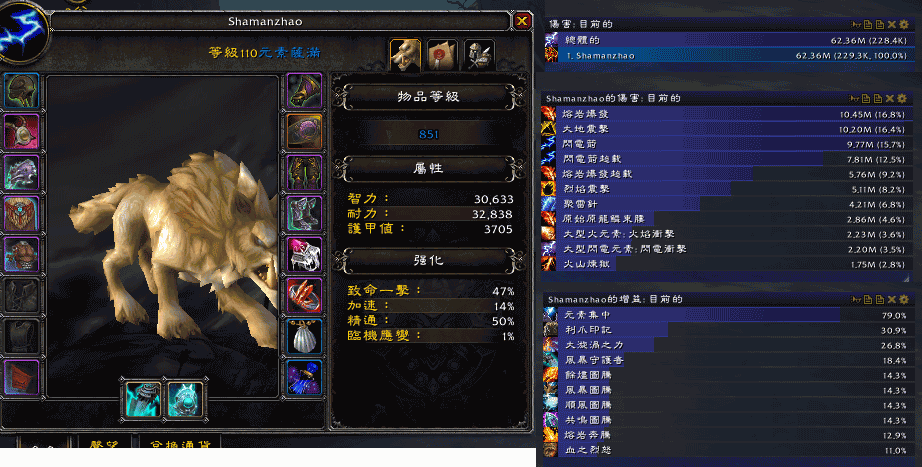Switch to the titles tab with the scroll icon
This screenshot has width=922, height=467.
[x=442, y=56]
